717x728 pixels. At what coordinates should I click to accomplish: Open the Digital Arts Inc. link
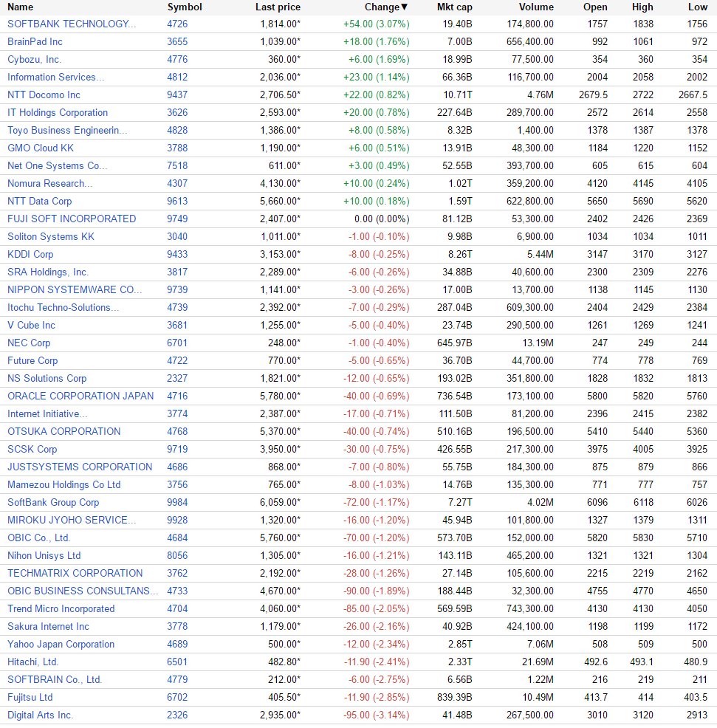(40, 715)
